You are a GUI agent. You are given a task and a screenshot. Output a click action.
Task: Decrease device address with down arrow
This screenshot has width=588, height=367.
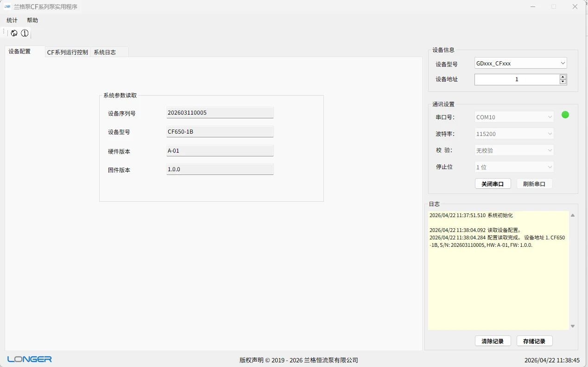point(563,82)
